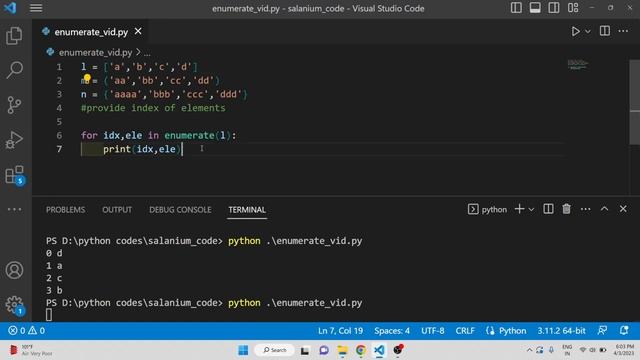Switch to the TERMINAL tab
This screenshot has width=640, height=360.
tap(247, 210)
